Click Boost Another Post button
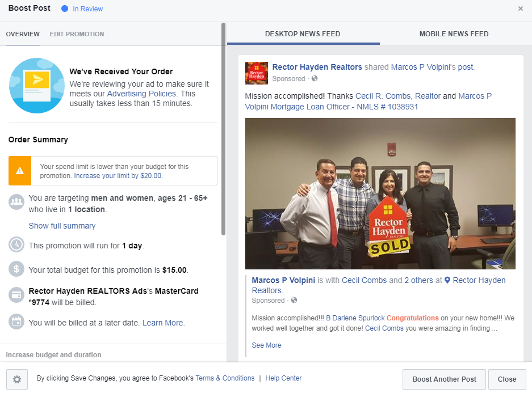 [x=444, y=379]
